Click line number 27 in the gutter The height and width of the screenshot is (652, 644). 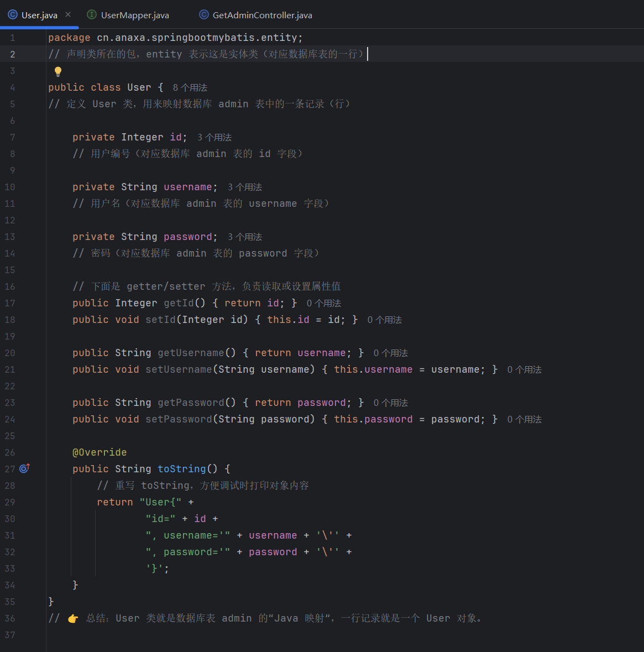pyautogui.click(x=9, y=469)
